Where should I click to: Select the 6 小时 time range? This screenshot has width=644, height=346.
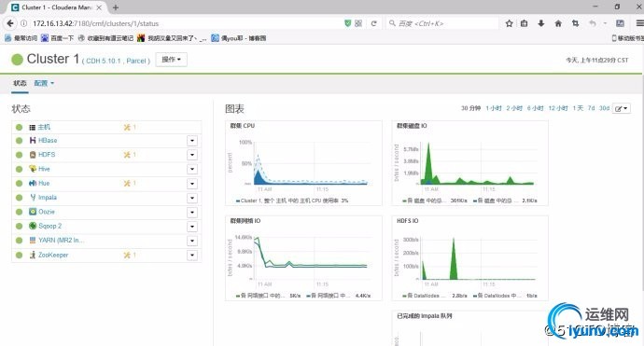click(535, 108)
